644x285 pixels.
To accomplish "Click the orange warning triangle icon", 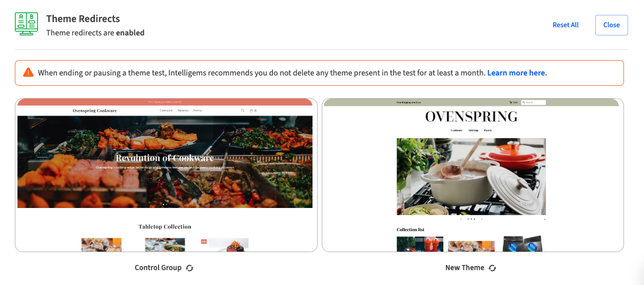I will (x=28, y=72).
